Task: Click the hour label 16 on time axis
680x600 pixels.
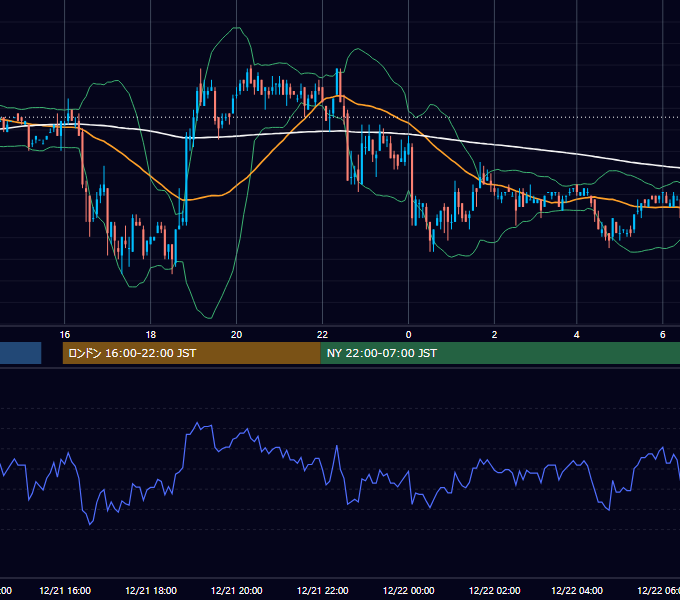Action: tap(65, 335)
